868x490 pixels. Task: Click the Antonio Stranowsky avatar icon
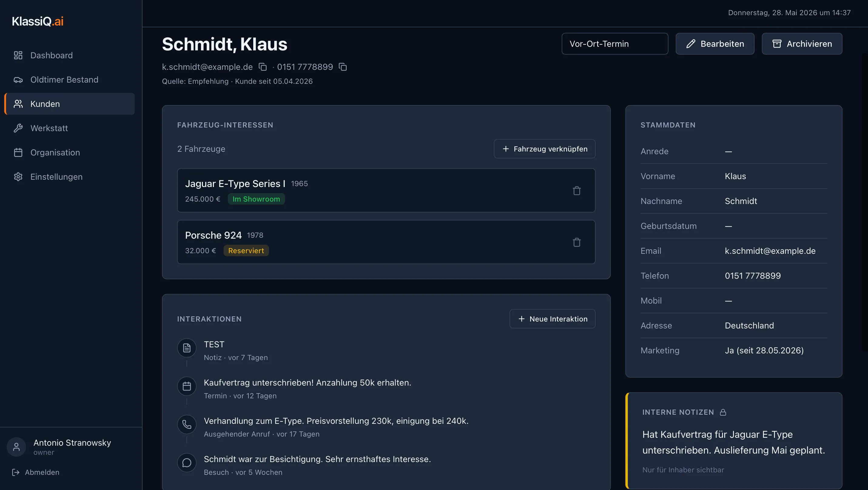(x=16, y=447)
